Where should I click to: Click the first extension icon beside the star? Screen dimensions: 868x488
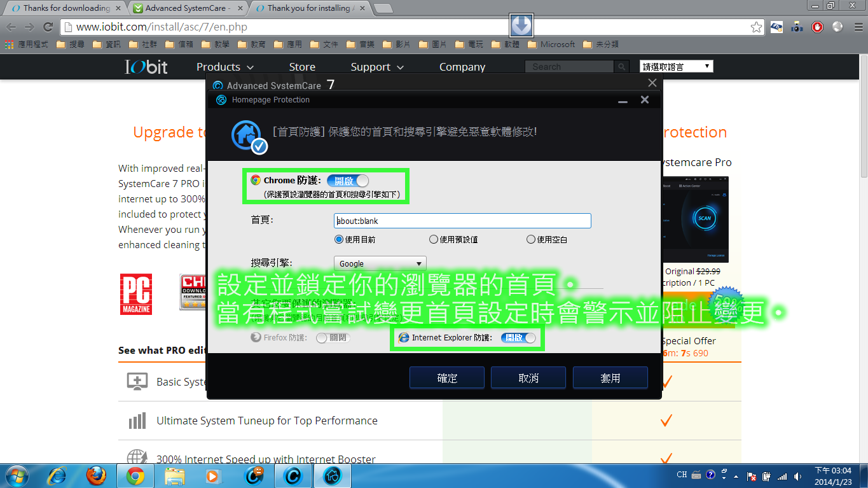776,27
